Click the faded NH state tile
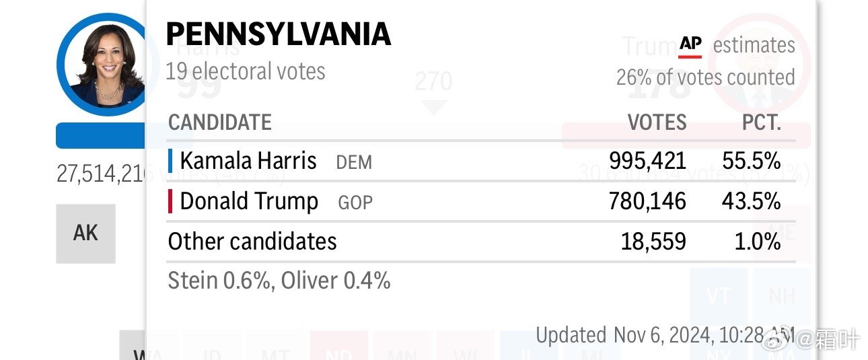 click(x=781, y=297)
